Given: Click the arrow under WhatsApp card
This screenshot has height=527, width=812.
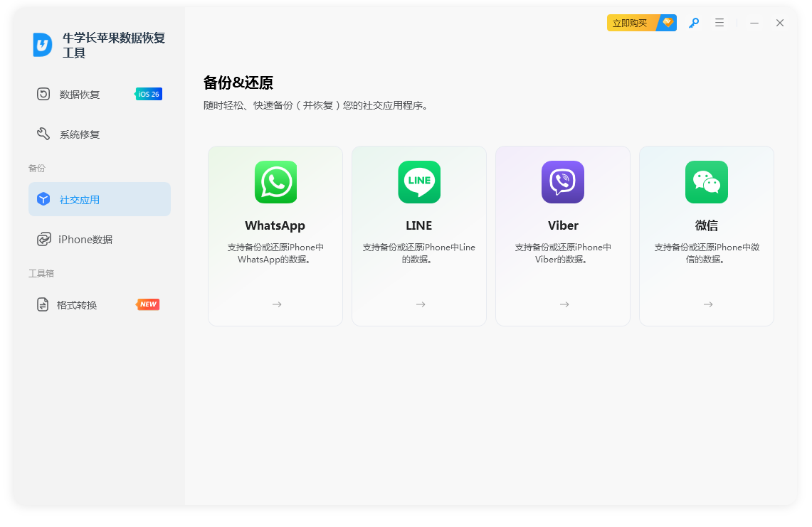Looking at the screenshot, I should [277, 304].
